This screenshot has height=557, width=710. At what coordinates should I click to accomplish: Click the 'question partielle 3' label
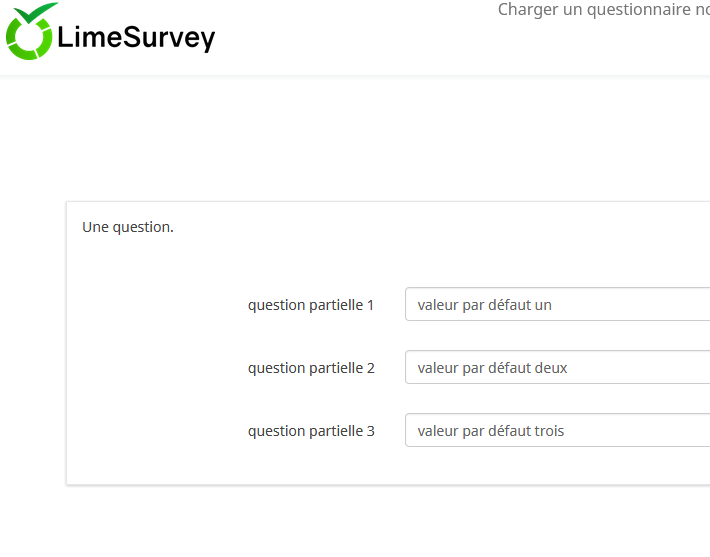(311, 431)
